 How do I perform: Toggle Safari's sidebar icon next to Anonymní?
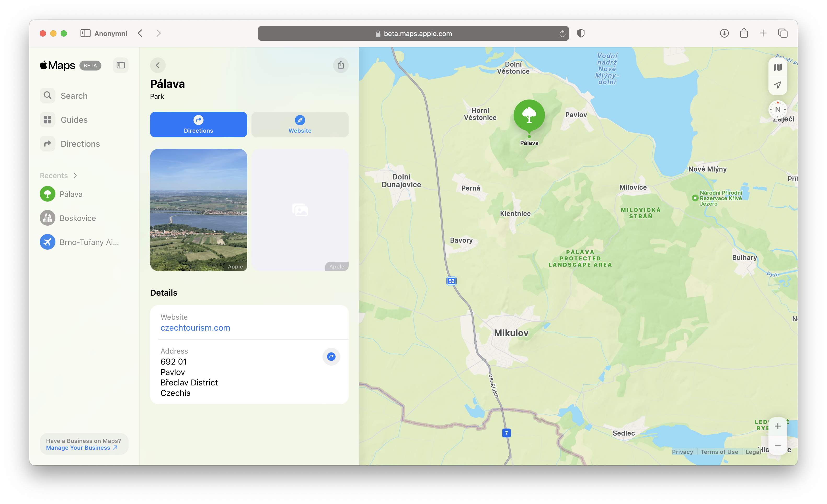pyautogui.click(x=85, y=33)
